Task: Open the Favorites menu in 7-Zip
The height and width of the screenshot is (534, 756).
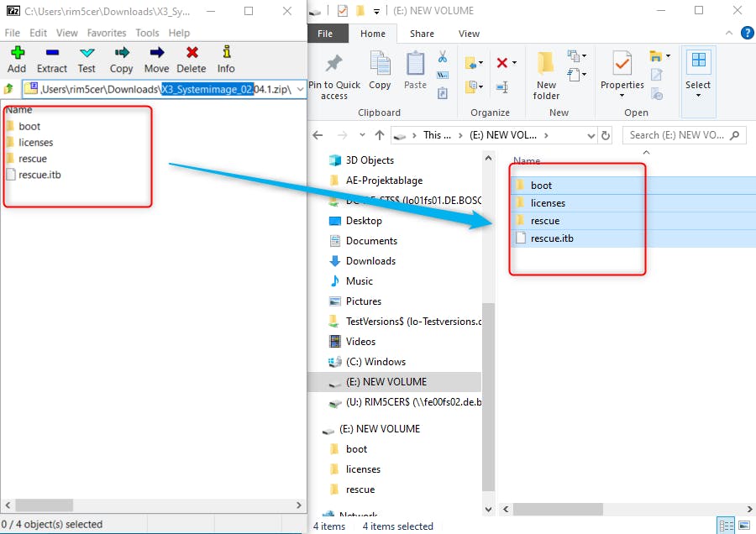Action: pyautogui.click(x=107, y=33)
